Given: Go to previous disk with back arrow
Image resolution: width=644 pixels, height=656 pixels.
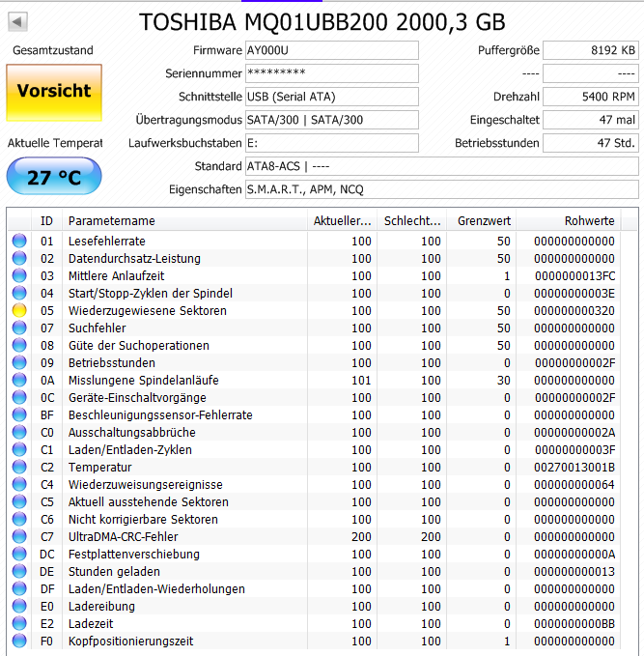Looking at the screenshot, I should click(17, 22).
